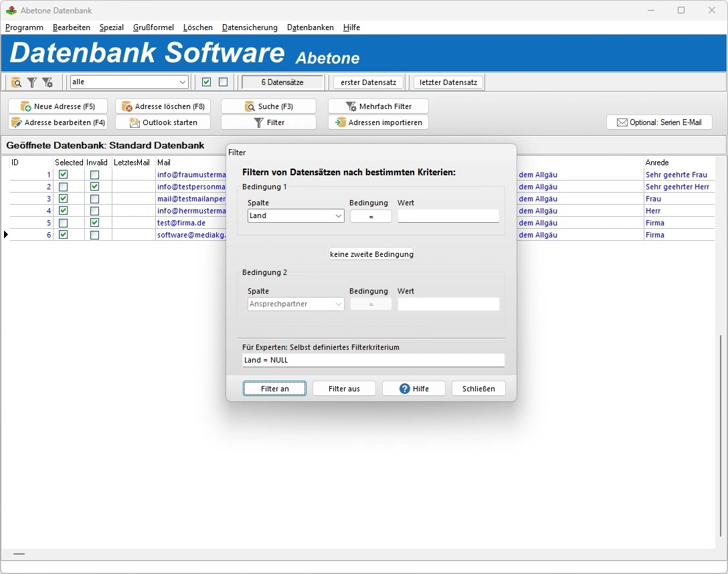Click the Wert field of Bedingung 2

pyautogui.click(x=448, y=304)
